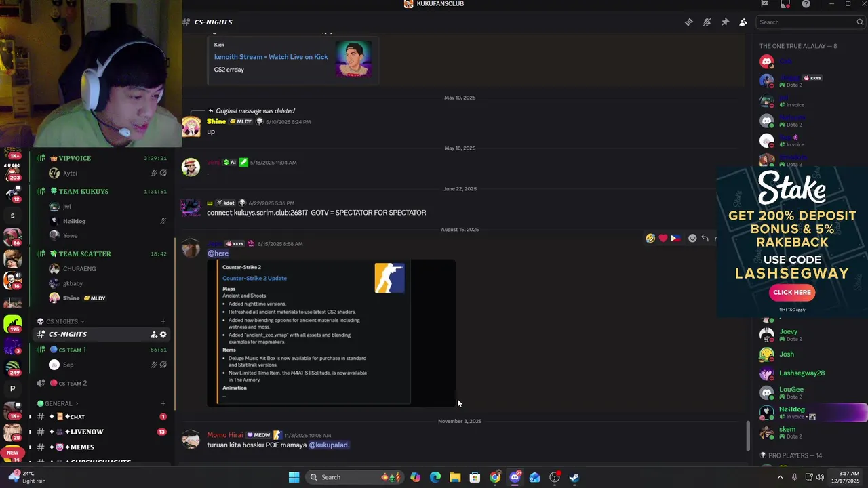This screenshot has height=488, width=868.
Task: Open member skem in member list
Action: 787,432
